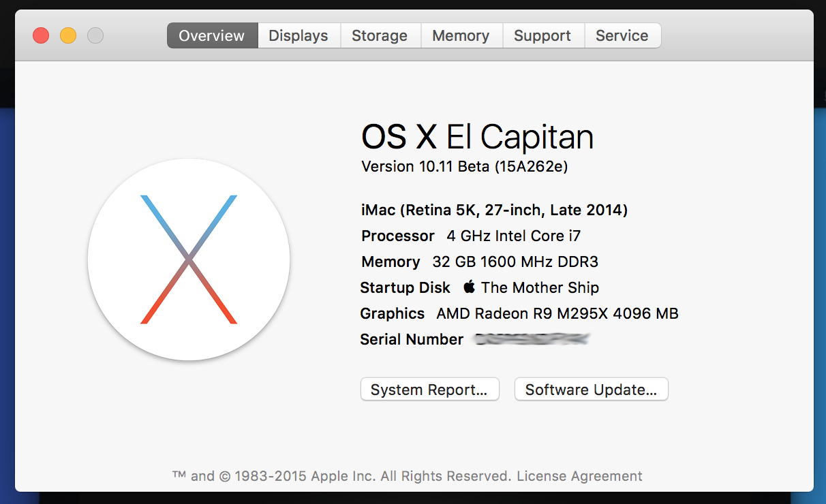Click the grayed-out zoom window button
The width and height of the screenshot is (826, 504).
click(95, 35)
